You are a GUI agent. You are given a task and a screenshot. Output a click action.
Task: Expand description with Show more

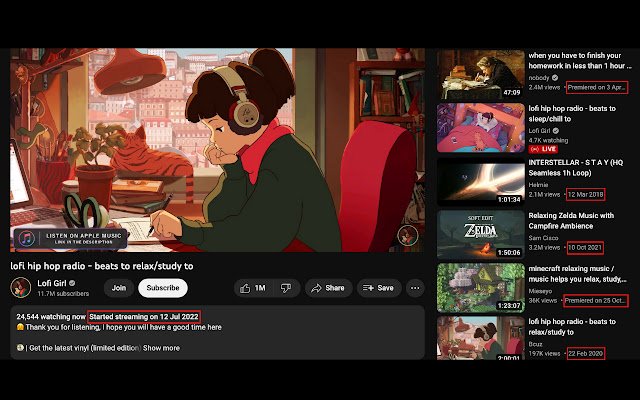[x=161, y=348]
